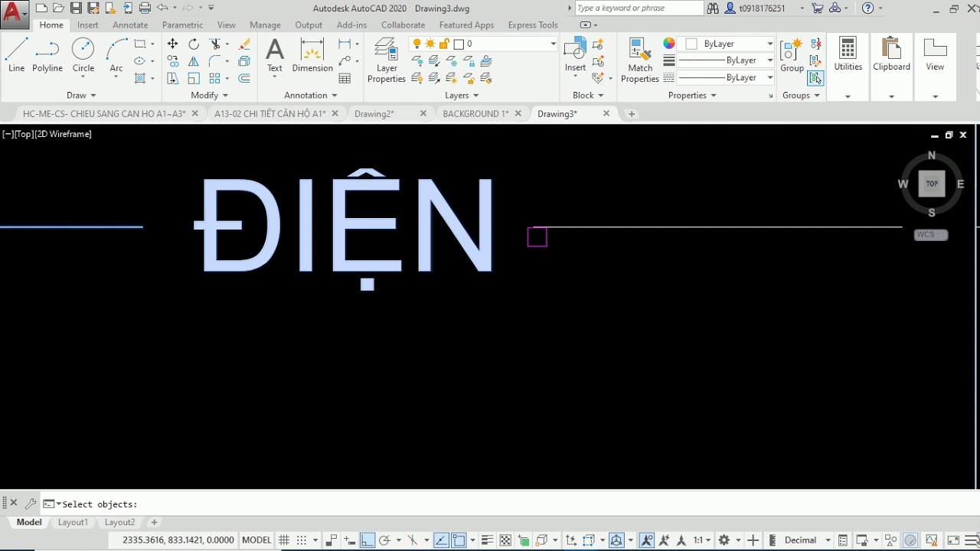Click the Copy tool icon
980x551 pixels.
pos(173,61)
